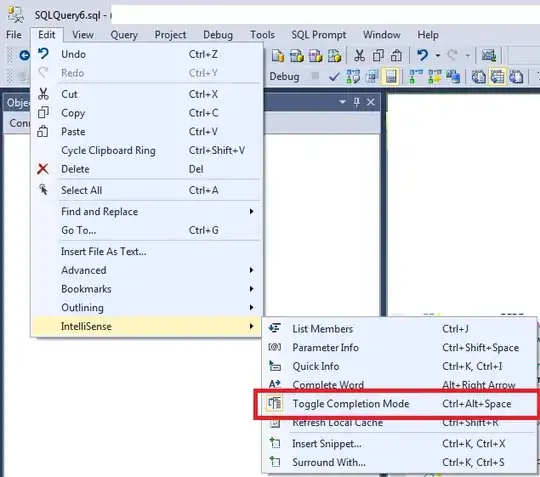Open the Help menu

pos(428,35)
